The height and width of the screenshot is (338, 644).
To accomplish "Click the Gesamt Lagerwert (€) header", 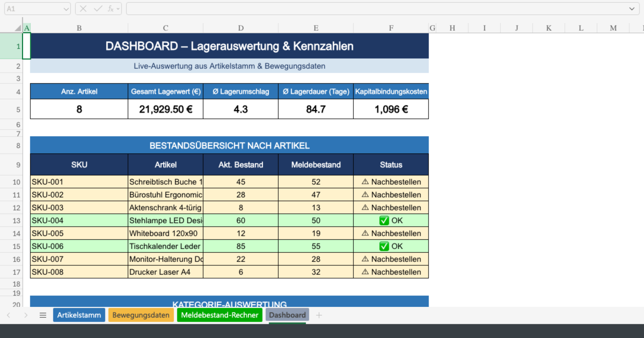I will point(166,91).
